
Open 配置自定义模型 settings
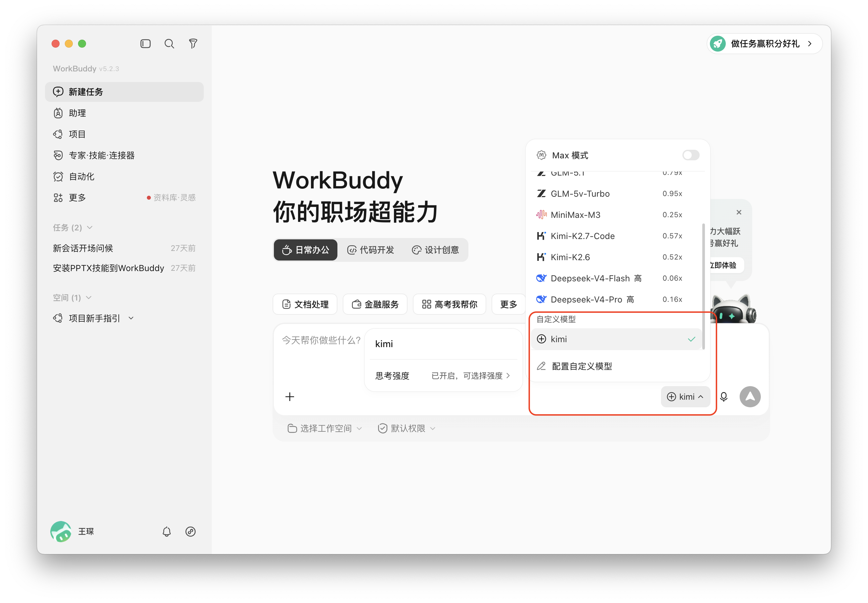617,366
